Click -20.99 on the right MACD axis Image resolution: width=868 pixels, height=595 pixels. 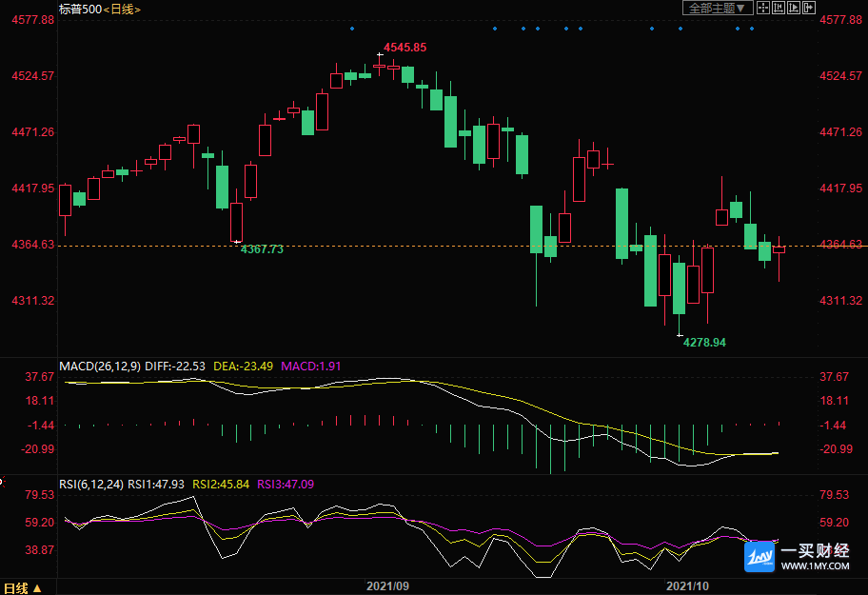[x=836, y=449]
